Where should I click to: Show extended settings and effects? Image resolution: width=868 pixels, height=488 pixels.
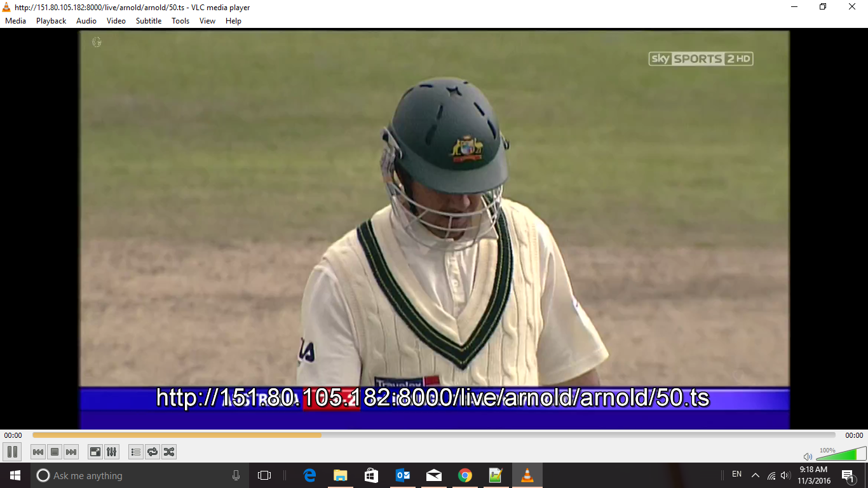[x=111, y=452]
